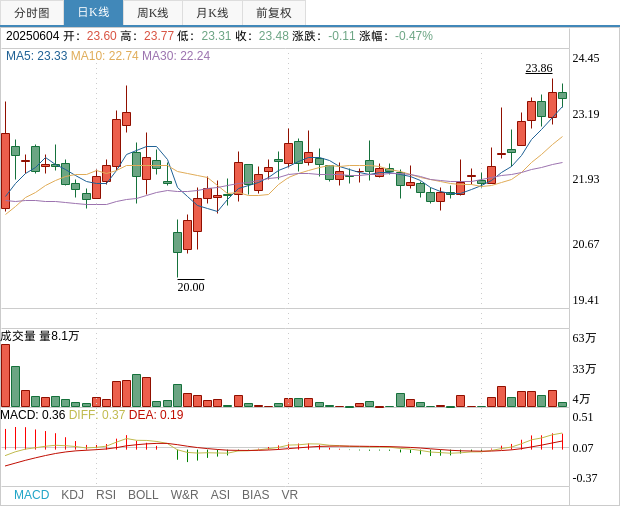Image resolution: width=620 pixels, height=506 pixels.
Task: Show the RSI indicator
Action: tap(106, 495)
